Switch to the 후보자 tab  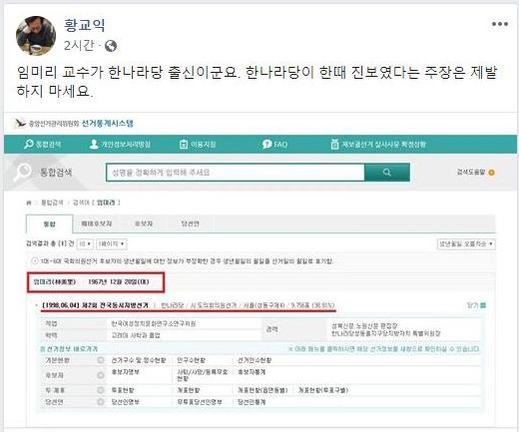point(144,224)
